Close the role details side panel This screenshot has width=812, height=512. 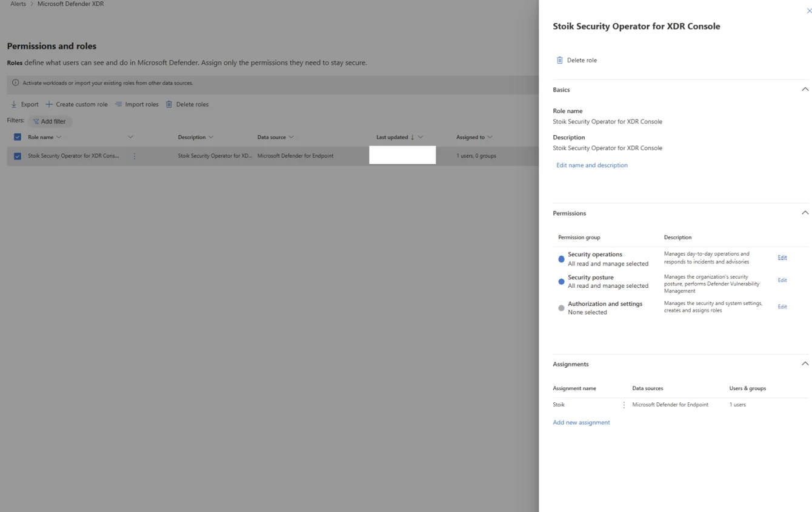[x=808, y=10]
